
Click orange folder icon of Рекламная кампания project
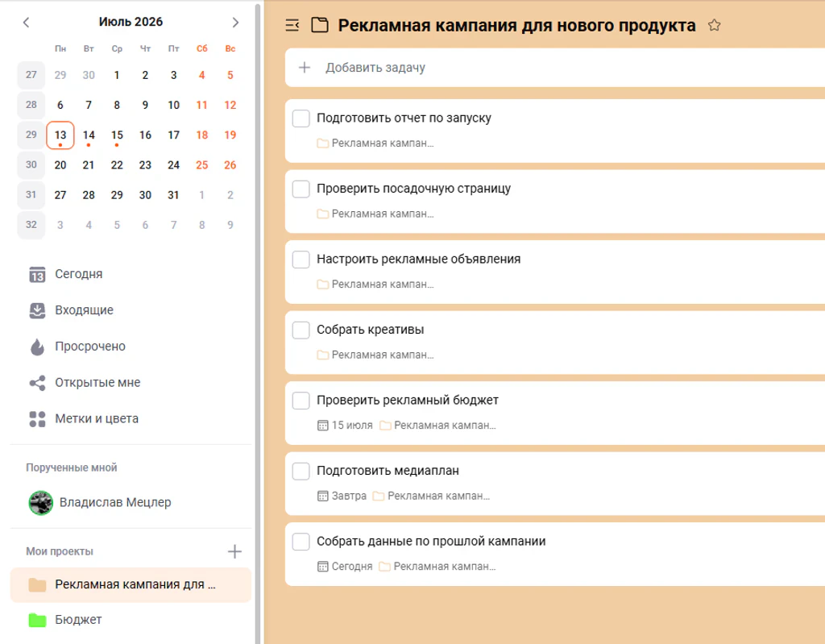tap(37, 584)
